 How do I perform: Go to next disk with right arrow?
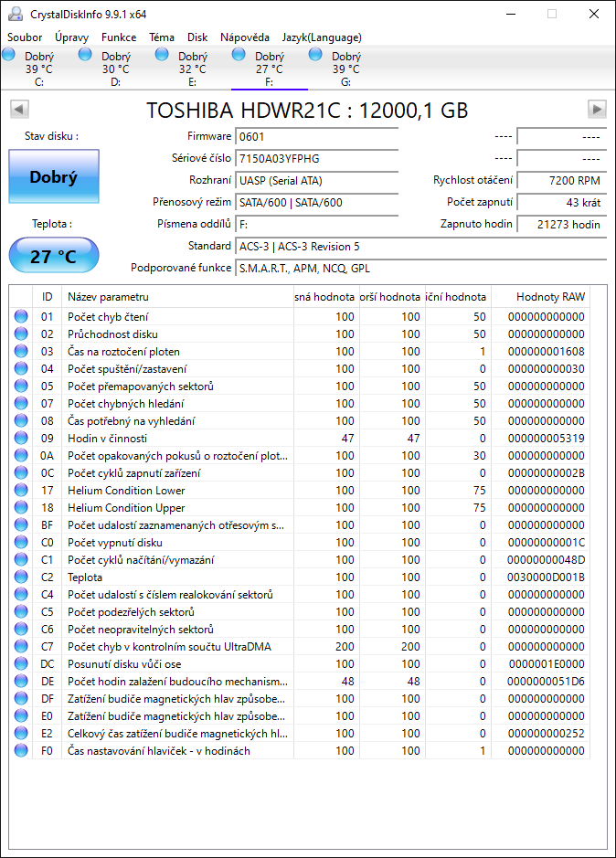597,109
